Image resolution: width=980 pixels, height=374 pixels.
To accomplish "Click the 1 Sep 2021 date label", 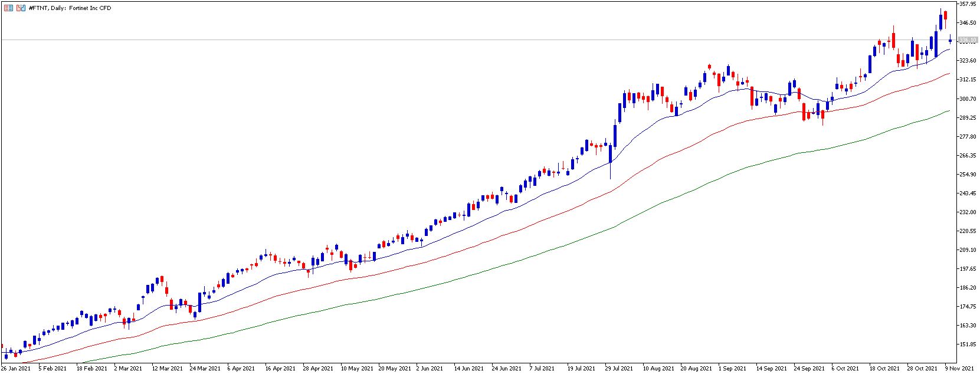I will click(x=732, y=368).
